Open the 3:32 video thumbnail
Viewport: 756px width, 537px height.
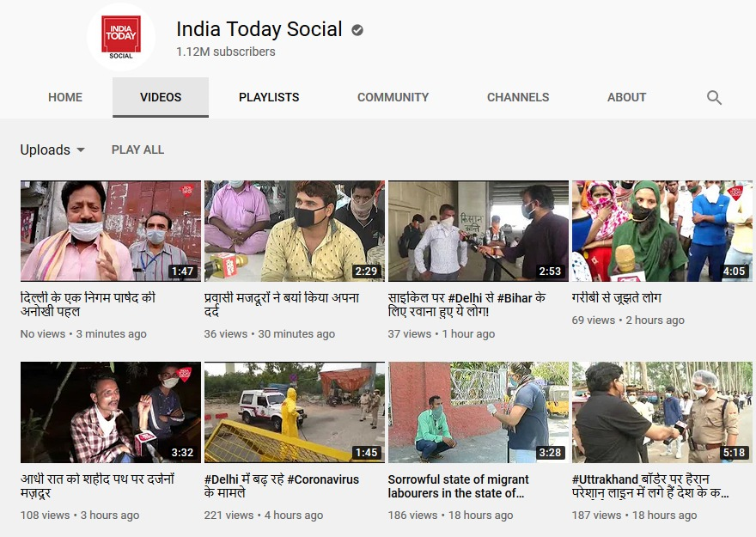(111, 412)
